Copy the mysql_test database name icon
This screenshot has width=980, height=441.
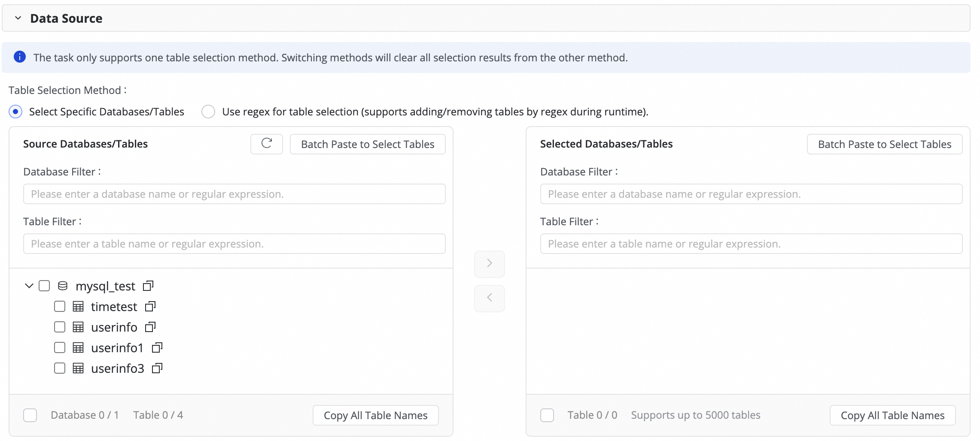click(x=148, y=286)
